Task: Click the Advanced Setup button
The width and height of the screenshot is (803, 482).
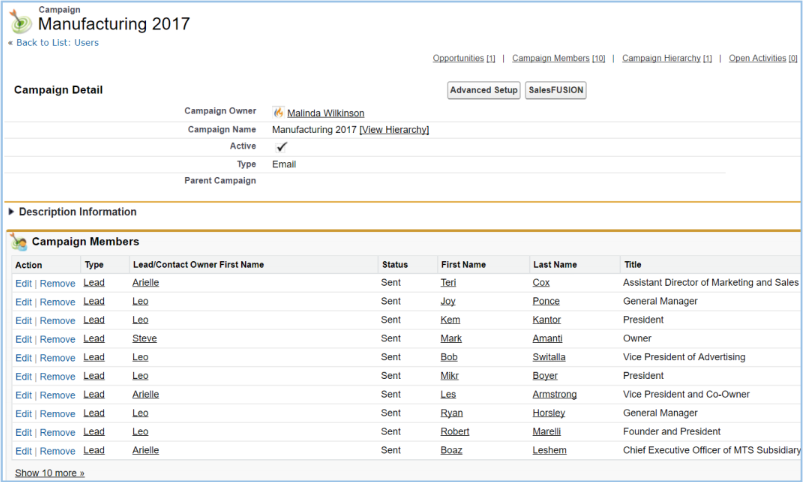Action: pos(484,90)
